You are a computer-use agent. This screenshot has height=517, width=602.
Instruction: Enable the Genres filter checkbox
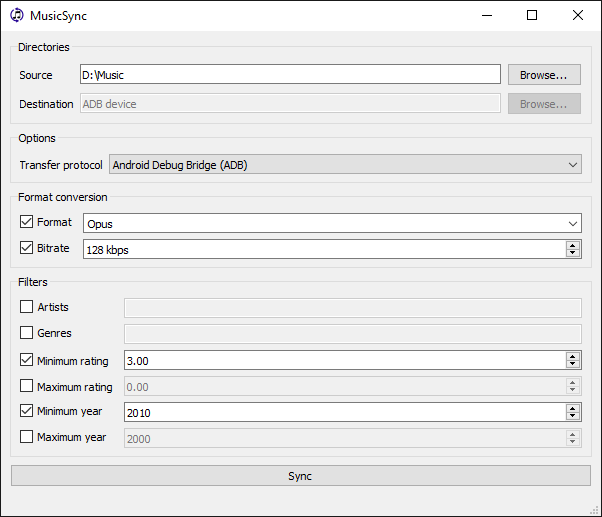coord(27,333)
